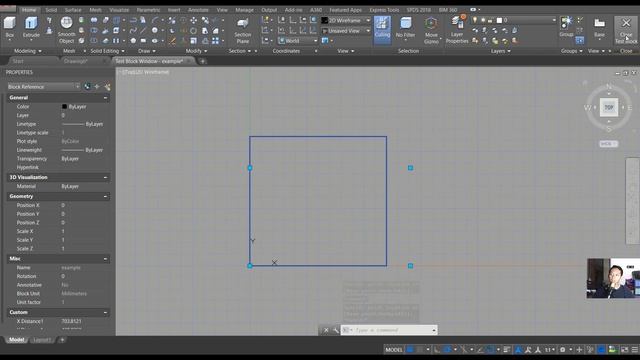
Task: Open the Mesh ribbon tab
Action: [x=96, y=10]
